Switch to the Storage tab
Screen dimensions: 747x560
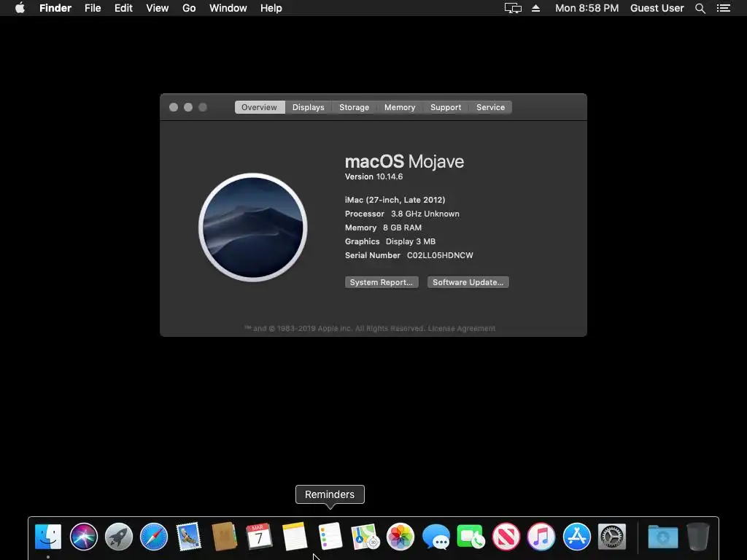(x=354, y=107)
